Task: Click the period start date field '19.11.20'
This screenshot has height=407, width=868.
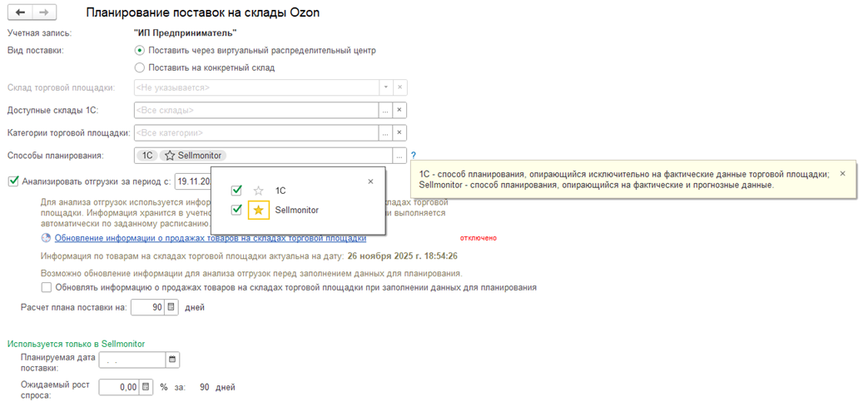Action: click(193, 181)
